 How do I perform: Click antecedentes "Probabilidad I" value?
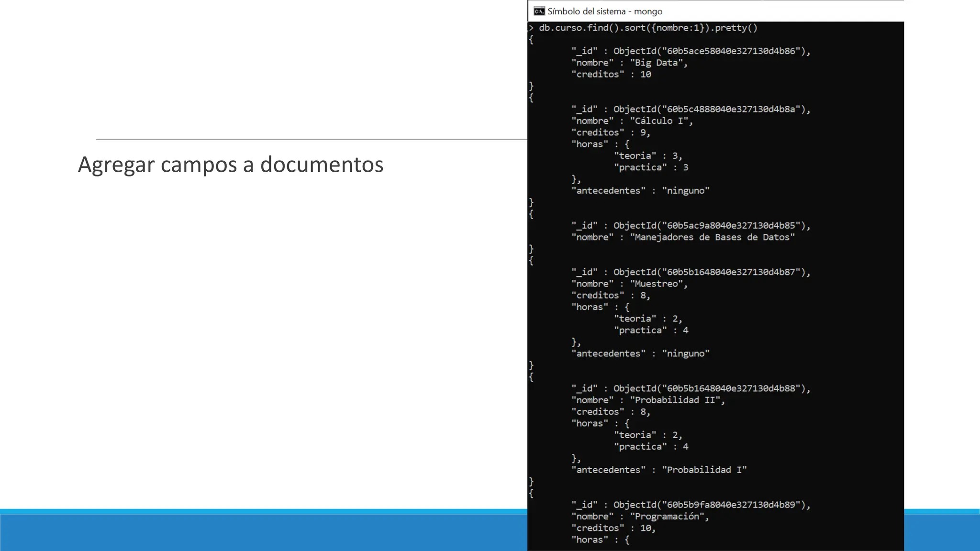pyautogui.click(x=704, y=470)
